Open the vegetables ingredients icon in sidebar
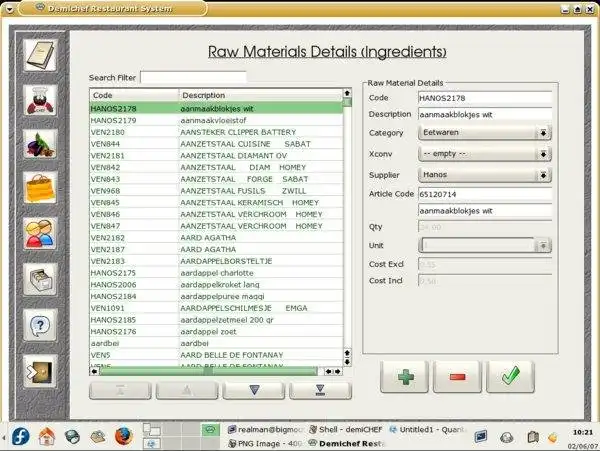The height and width of the screenshot is (451, 600). click(40, 145)
